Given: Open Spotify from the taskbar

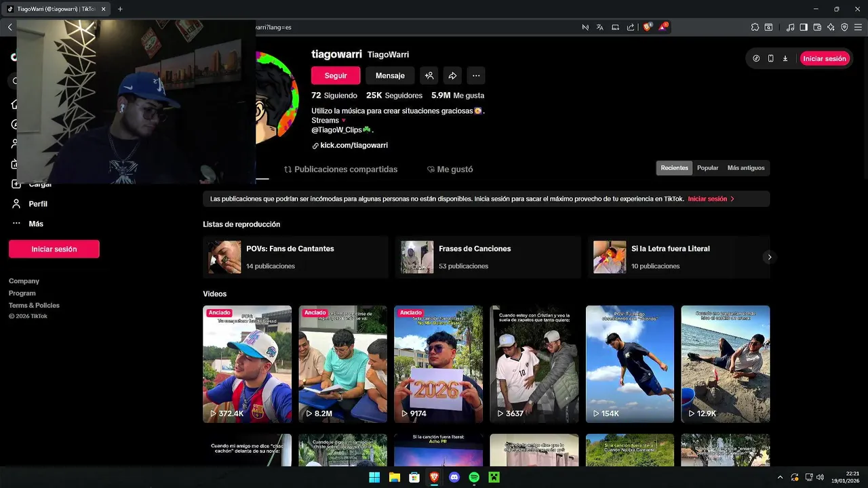Looking at the screenshot, I should click(474, 477).
